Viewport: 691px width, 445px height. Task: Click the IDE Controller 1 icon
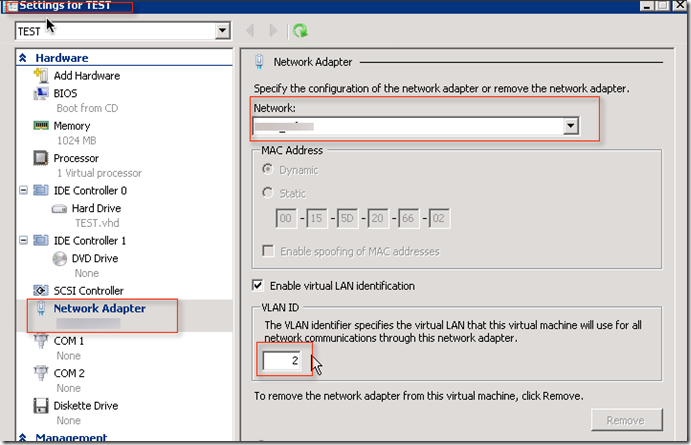[41, 241]
